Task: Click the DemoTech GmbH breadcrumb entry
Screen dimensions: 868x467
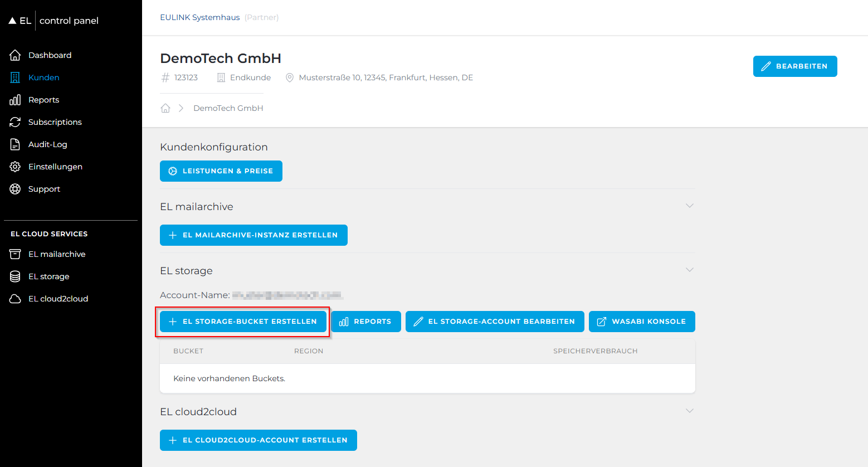Action: click(228, 108)
